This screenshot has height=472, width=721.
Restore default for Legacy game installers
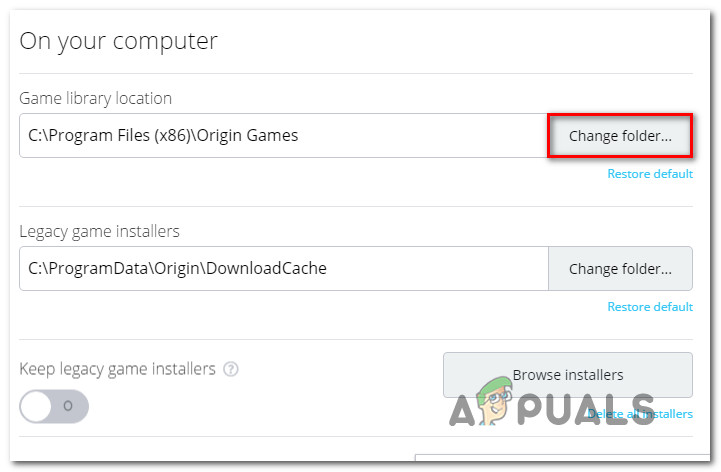650,307
